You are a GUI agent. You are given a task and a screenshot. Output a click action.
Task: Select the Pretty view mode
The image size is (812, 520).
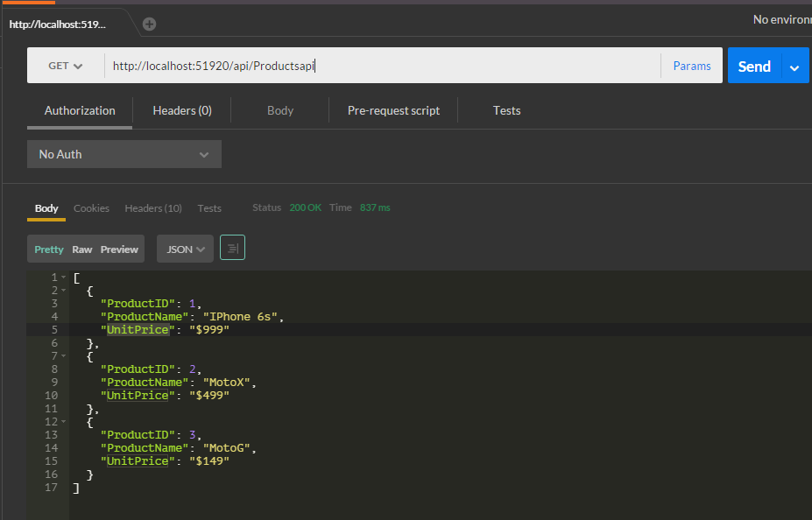tap(48, 249)
